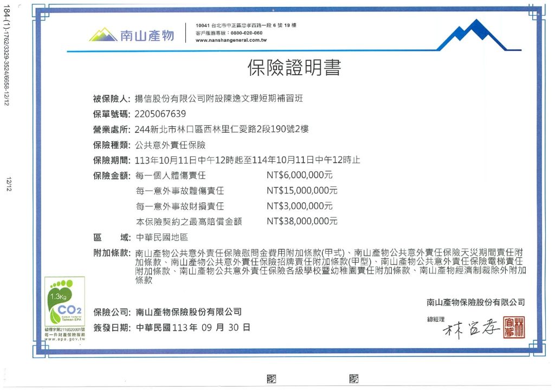The height and width of the screenshot is (392, 555).
Task: Select the amount NT$6,000,000元
Action: pos(299,175)
